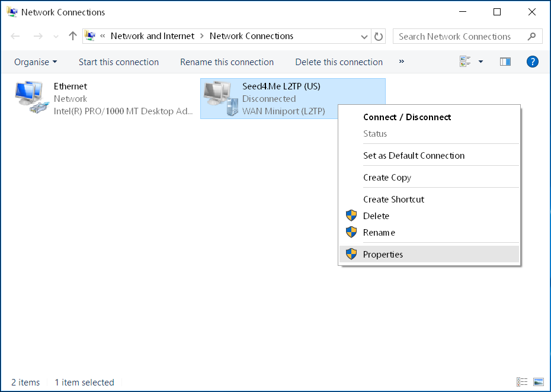Viewport: 551px width, 392px height.
Task: Toggle the preview pane
Action: pos(505,62)
